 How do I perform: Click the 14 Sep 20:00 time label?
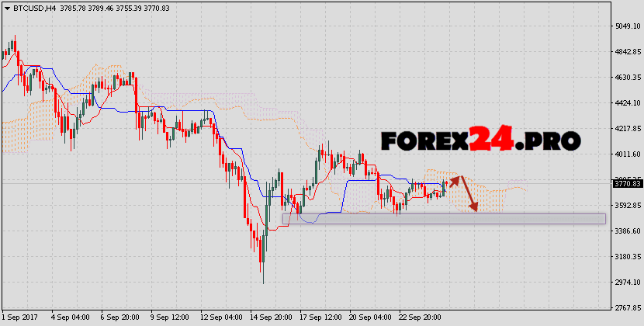pos(269,318)
